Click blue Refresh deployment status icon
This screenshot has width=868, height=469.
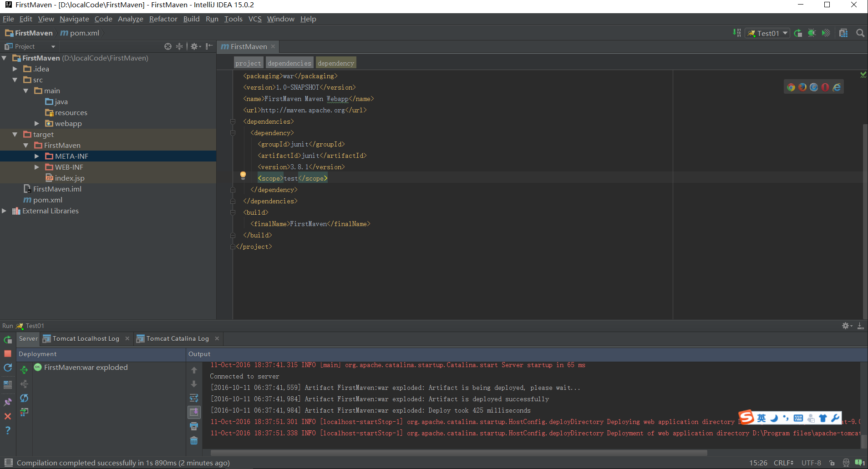[24, 398]
